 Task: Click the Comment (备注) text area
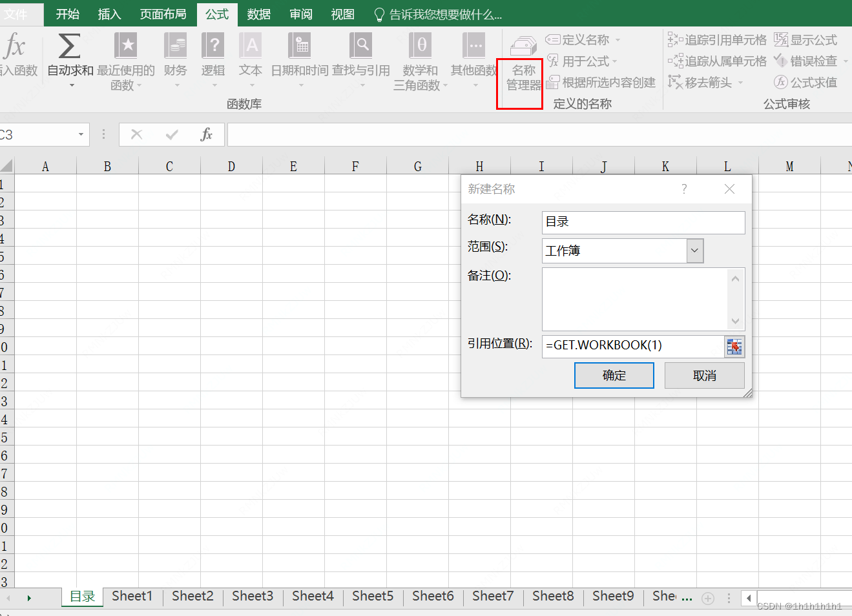coord(635,299)
